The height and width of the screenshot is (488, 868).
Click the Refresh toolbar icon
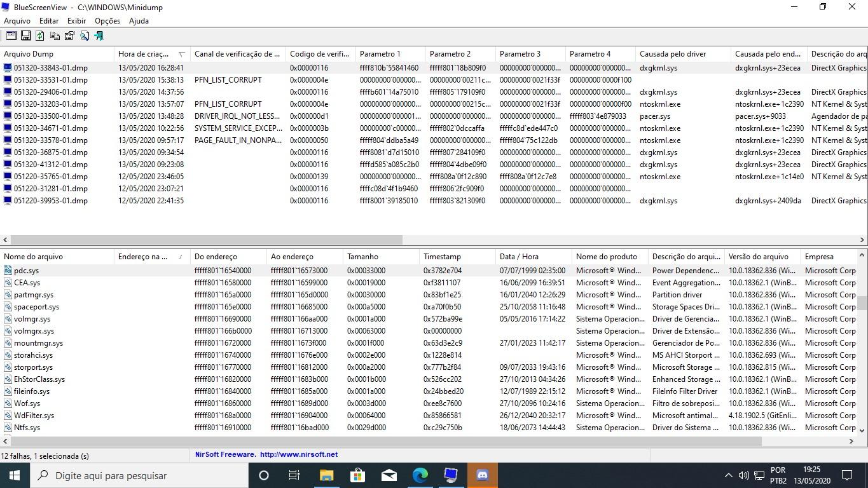[40, 36]
